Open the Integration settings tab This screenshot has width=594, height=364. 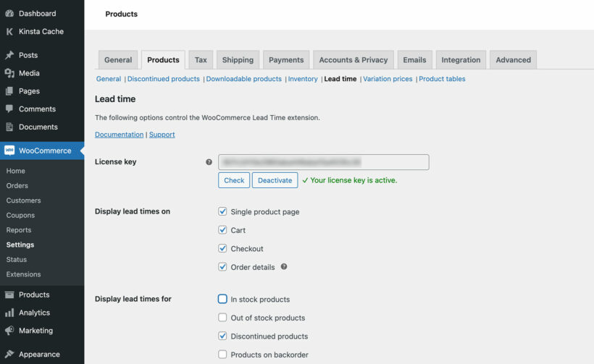pyautogui.click(x=461, y=60)
